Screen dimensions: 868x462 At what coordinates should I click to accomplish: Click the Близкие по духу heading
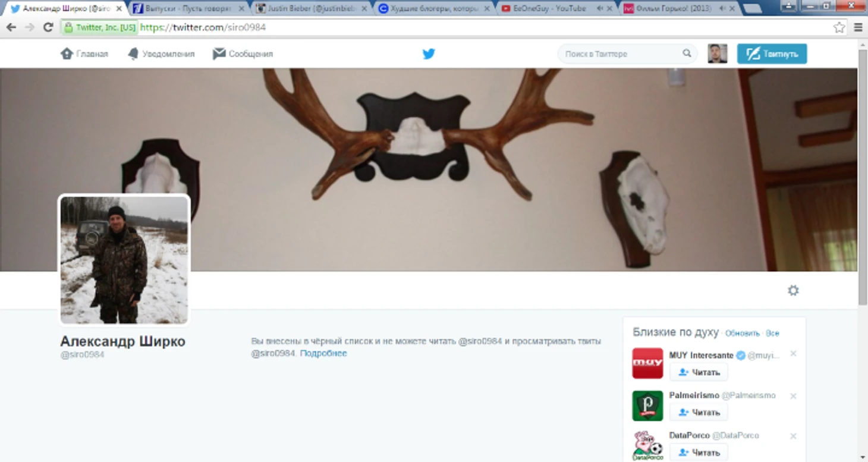coord(675,332)
